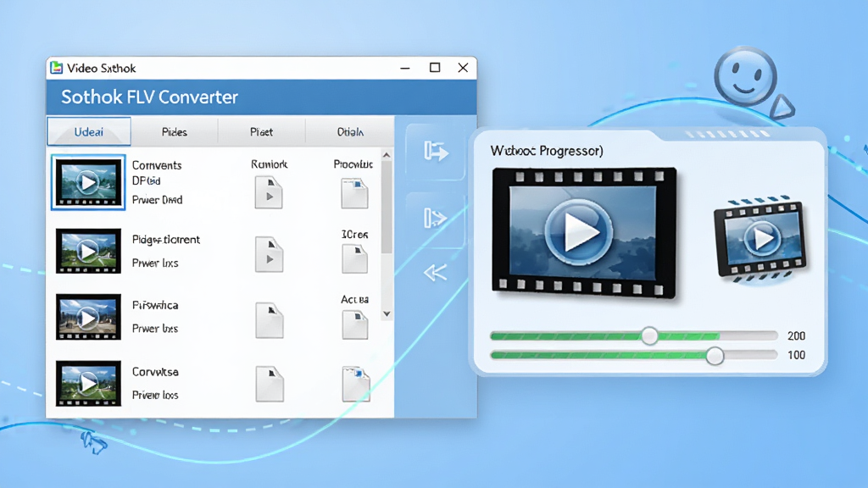The width and height of the screenshot is (868, 488).
Task: Click the Procvluc file icon in Comvents row
Action: (354, 193)
